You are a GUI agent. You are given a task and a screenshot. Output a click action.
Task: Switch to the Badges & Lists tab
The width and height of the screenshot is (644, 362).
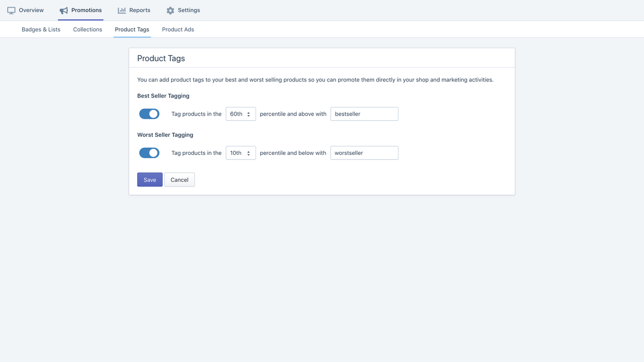pos(41,29)
